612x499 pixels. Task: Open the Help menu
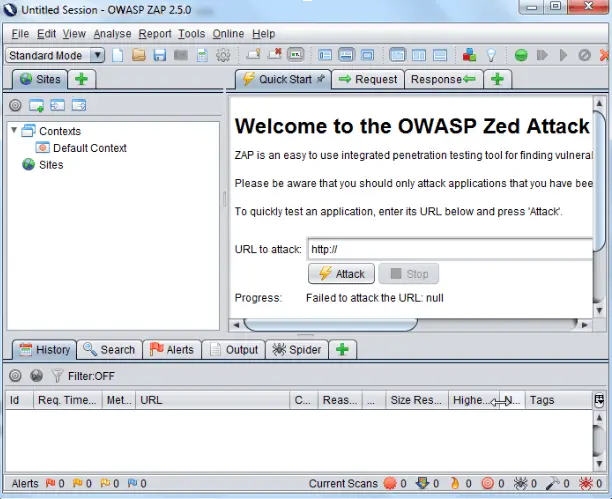263,34
